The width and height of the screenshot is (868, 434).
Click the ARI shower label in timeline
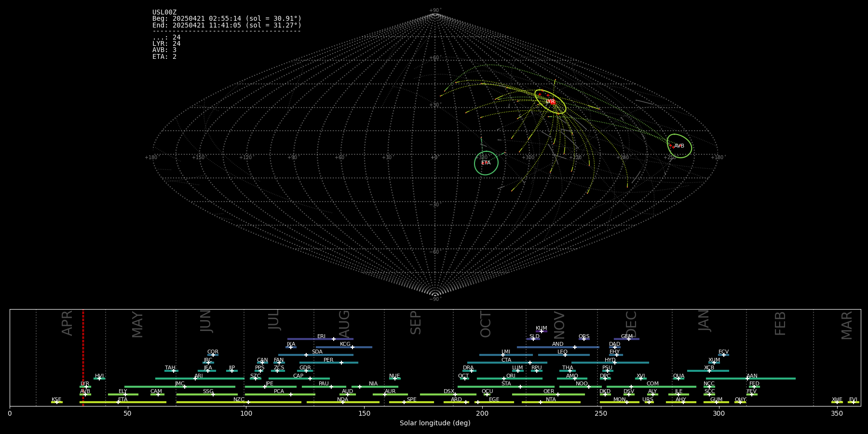click(x=199, y=376)
